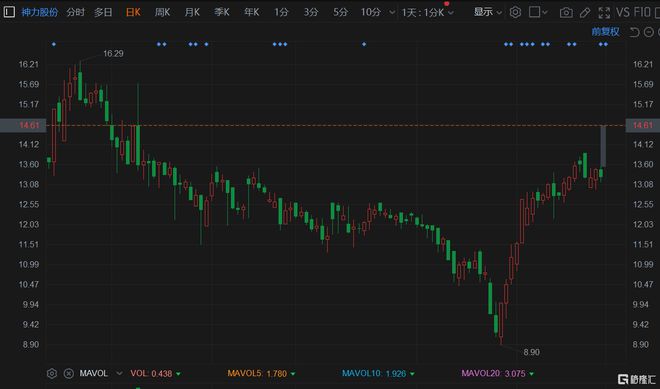The width and height of the screenshot is (660, 389).
Task: Click the latest gray candlestick bar
Action: (x=603, y=147)
